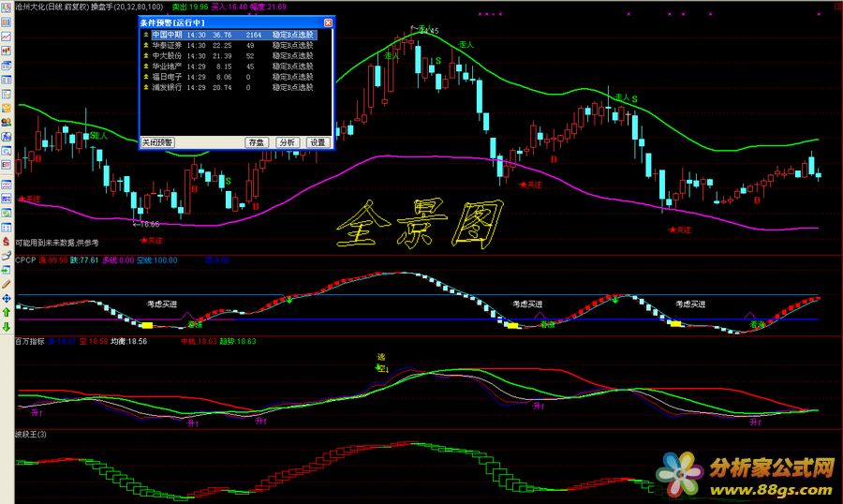Click the 存盘 save button
The width and height of the screenshot is (843, 504).
[257, 142]
